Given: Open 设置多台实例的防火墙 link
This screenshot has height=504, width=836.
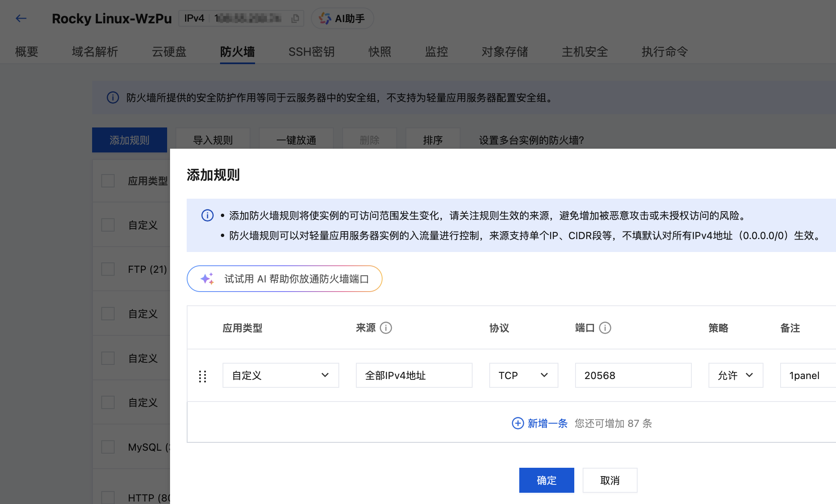Looking at the screenshot, I should (531, 140).
